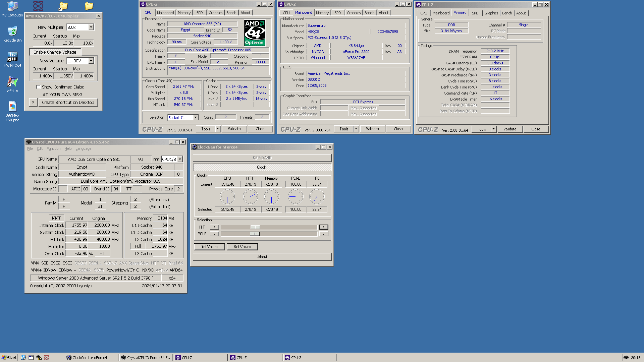Open the Edit menu in CrystalCPUID

(x=40, y=148)
